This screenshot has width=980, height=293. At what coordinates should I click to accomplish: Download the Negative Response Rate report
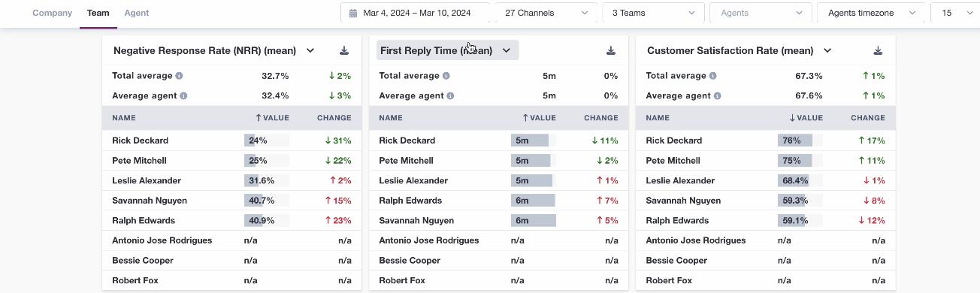pos(344,50)
